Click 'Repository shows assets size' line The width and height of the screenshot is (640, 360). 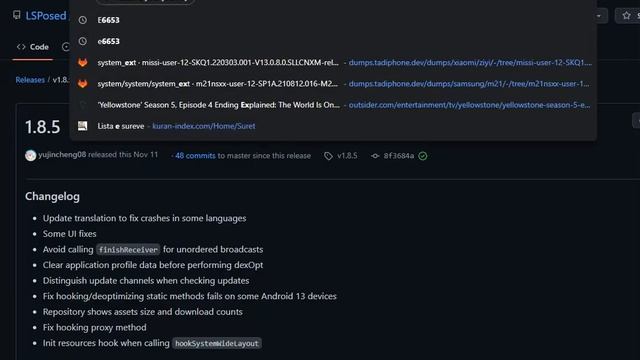pyautogui.click(x=142, y=312)
